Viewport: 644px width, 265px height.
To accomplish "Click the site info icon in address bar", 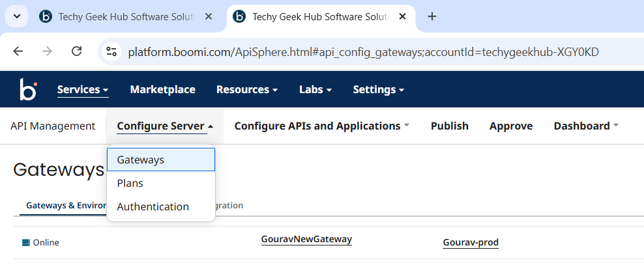I will [x=111, y=51].
